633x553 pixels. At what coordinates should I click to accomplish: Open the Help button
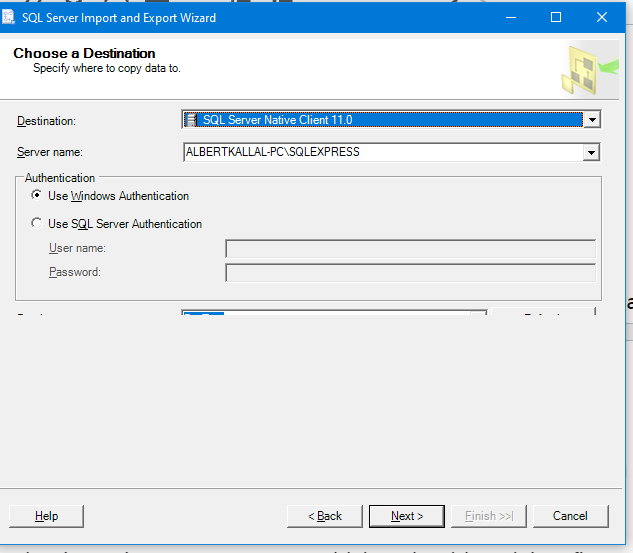(x=46, y=516)
